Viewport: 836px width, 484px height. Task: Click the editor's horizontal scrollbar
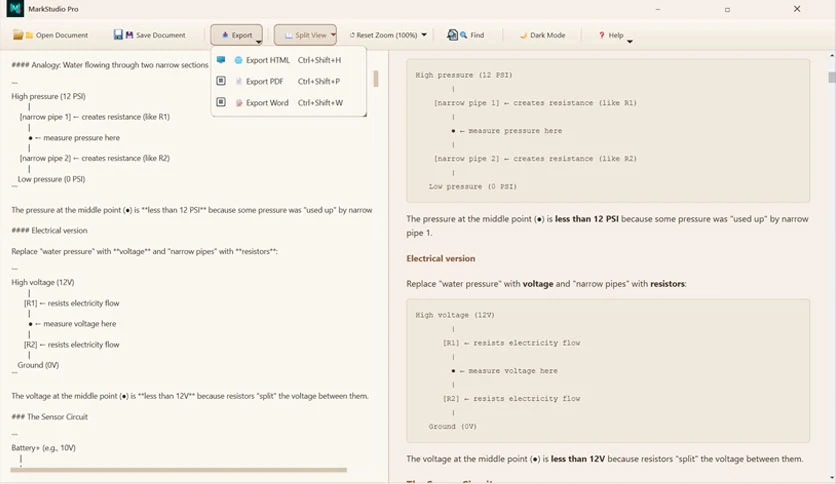179,470
